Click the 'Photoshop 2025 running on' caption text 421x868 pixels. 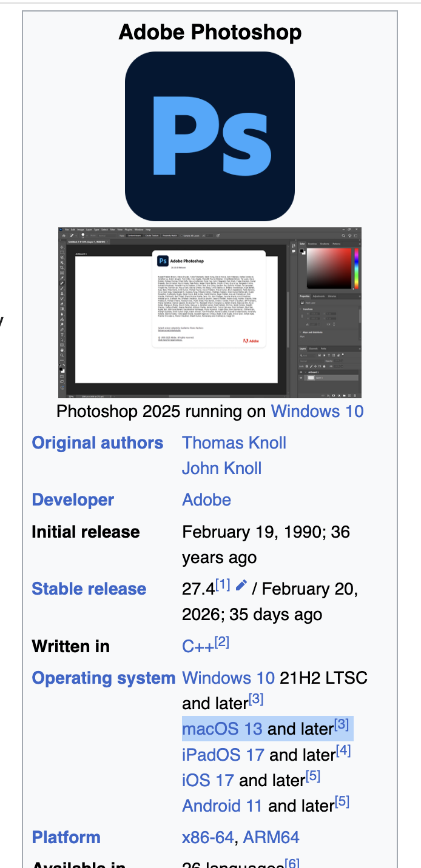(x=161, y=411)
